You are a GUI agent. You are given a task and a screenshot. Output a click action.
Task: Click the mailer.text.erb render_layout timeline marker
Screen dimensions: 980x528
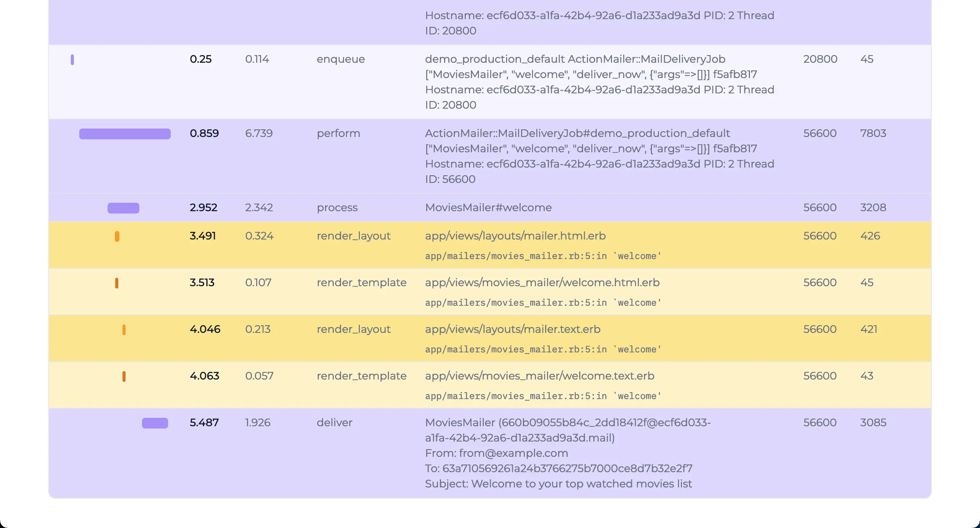click(124, 330)
